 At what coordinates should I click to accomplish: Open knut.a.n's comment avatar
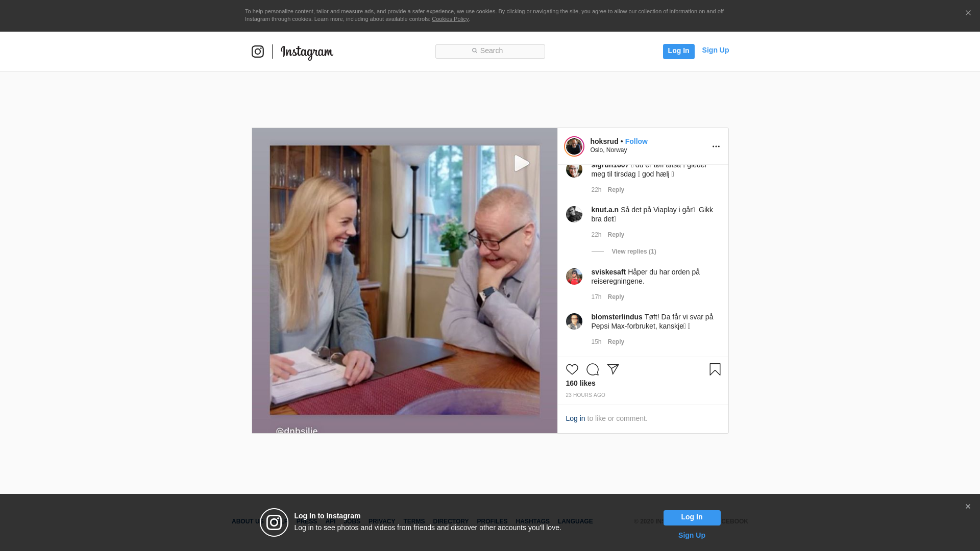click(574, 214)
